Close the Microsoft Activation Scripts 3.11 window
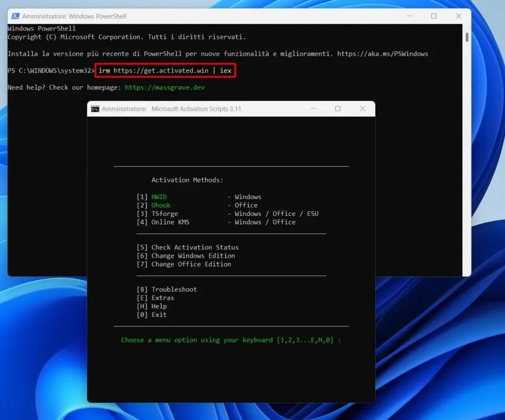Screen dimensions: 505x420 pyautogui.click(x=362, y=109)
